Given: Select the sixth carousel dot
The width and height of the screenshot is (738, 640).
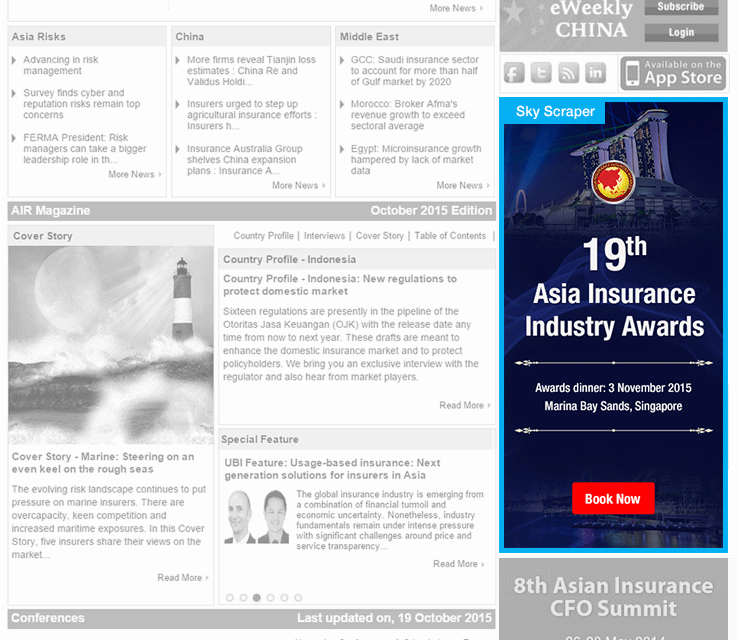Looking at the screenshot, I should click(298, 598).
